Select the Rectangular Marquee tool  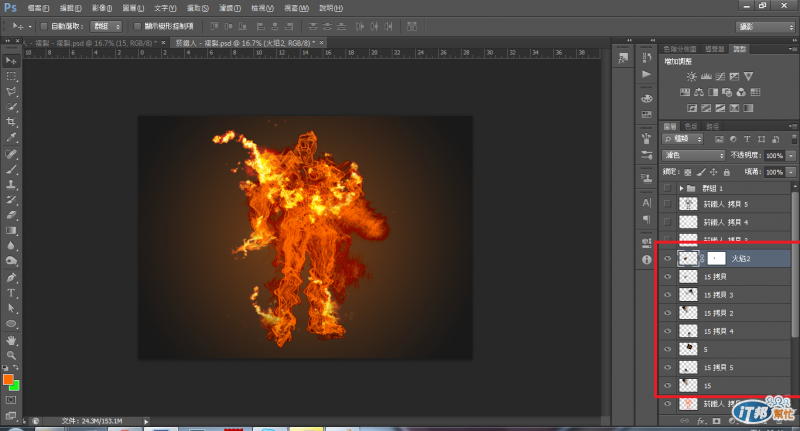[x=11, y=76]
